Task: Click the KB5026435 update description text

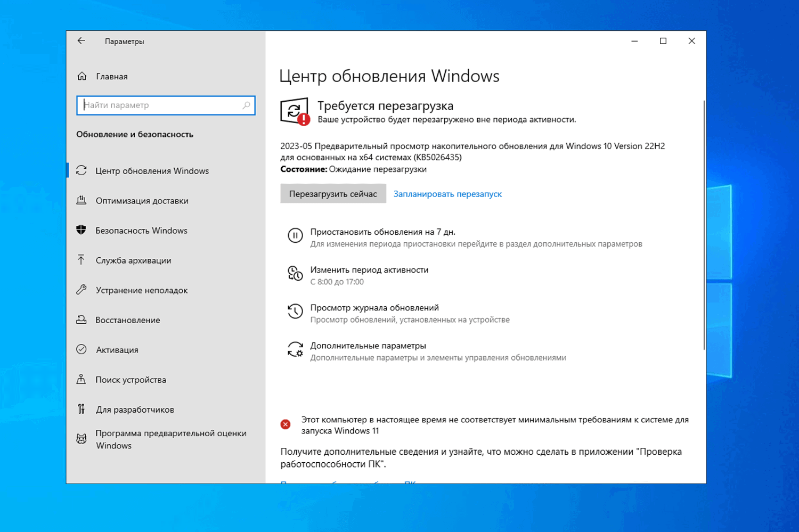Action: (472, 152)
